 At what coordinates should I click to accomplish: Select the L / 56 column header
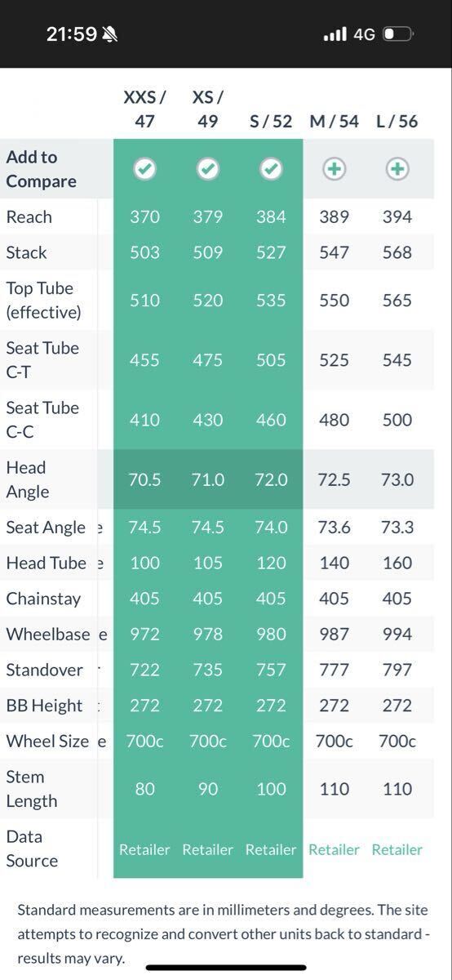click(397, 121)
